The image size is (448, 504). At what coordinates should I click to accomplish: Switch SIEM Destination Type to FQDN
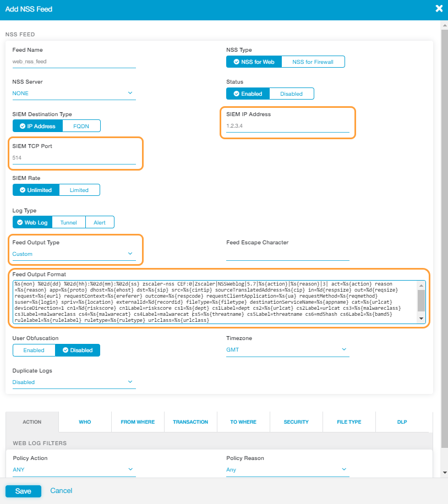click(81, 125)
